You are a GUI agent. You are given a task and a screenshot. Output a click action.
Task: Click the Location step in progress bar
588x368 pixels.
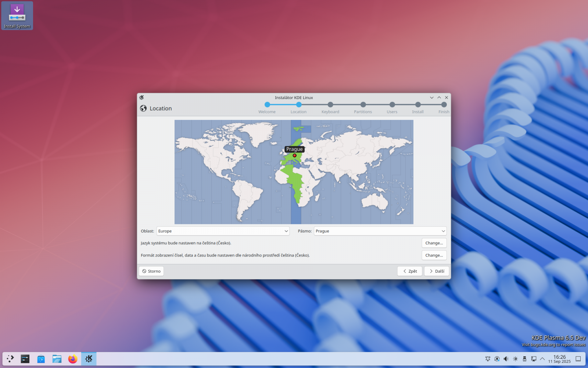pyautogui.click(x=298, y=108)
